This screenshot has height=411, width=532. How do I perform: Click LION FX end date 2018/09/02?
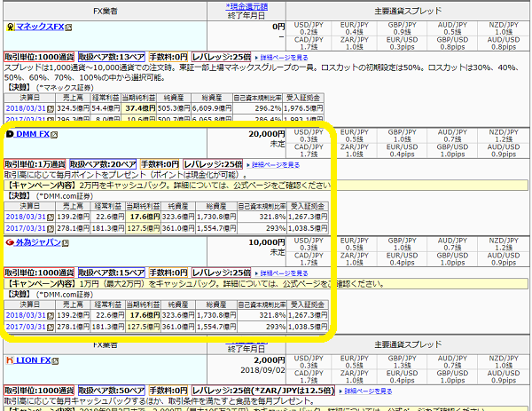click(x=263, y=370)
